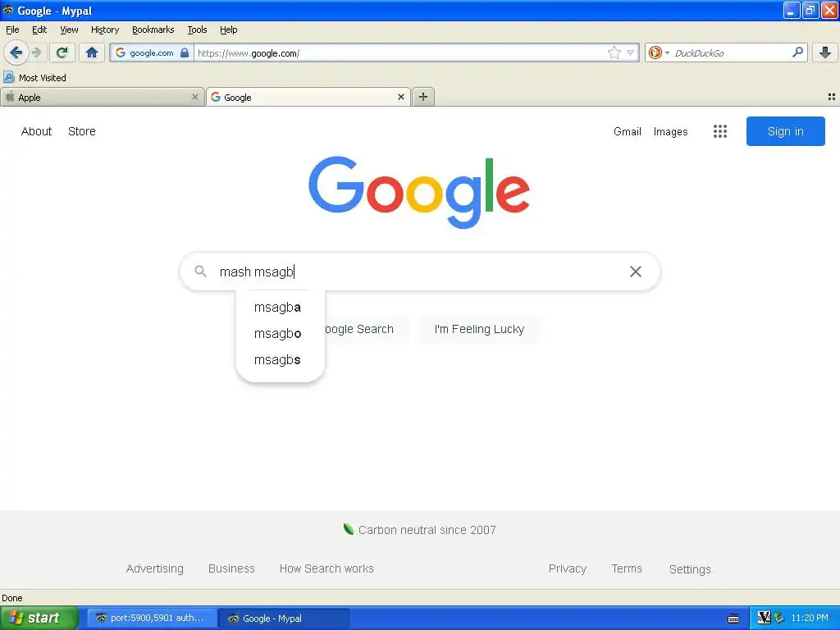840x630 pixels.
Task: Click the system tray clock 11:20 PM
Action: coord(810,618)
